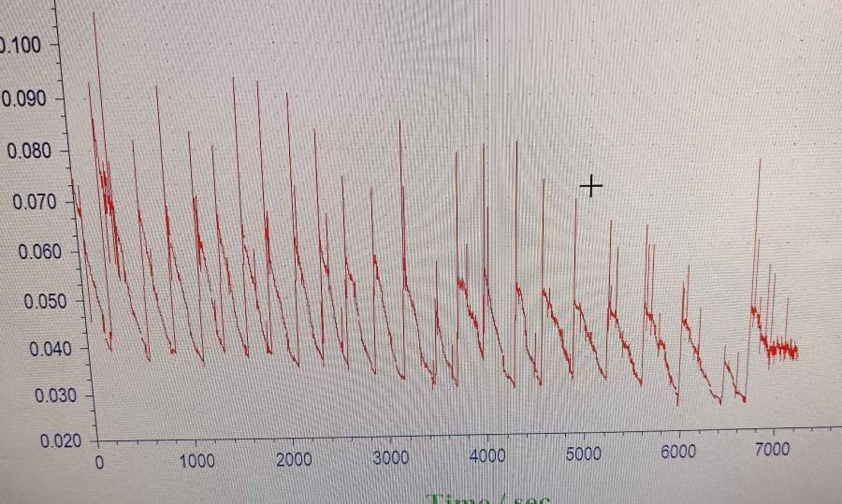This screenshot has width=842, height=504.
Task: Click the 5000 time axis label
Action: 583,455
